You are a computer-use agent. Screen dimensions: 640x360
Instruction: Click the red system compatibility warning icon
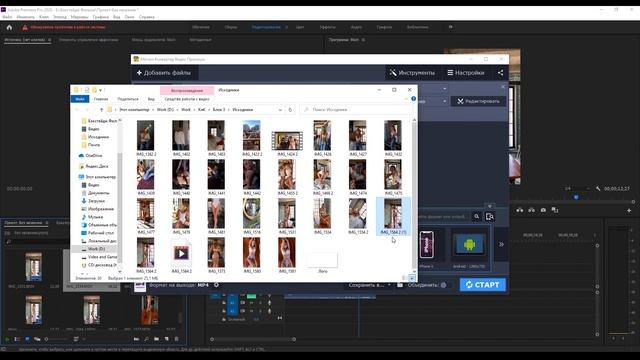(x=25, y=27)
